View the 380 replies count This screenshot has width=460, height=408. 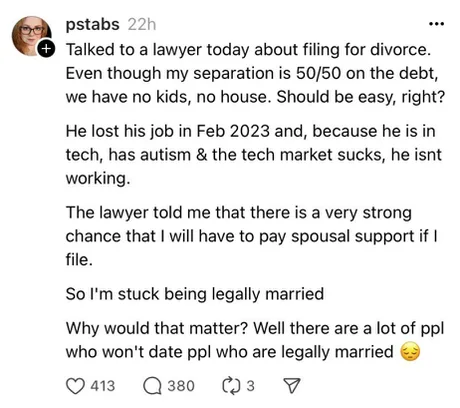point(181,386)
